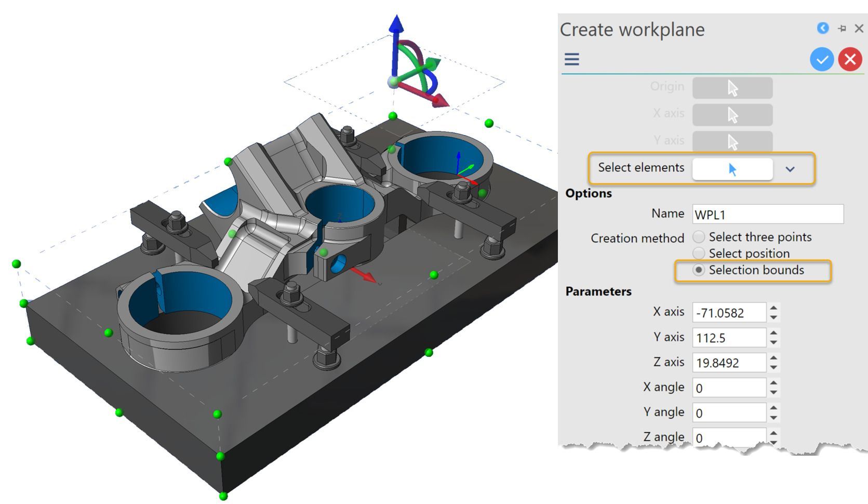Select the bottom front corner green bounds point

223,496
